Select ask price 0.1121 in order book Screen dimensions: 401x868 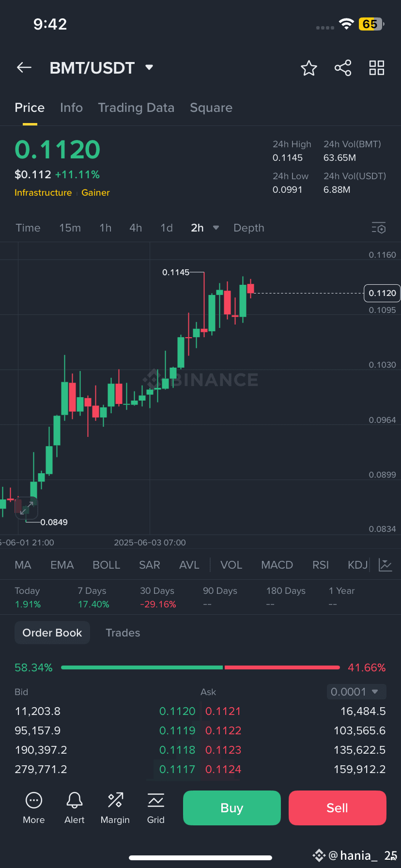coord(223,711)
